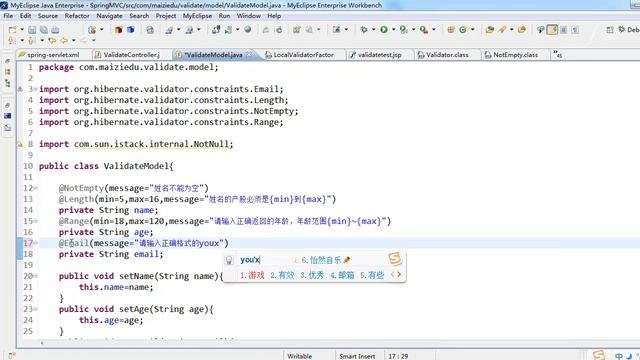Close the ValidateModel.java tab
This screenshot has width=640, height=360.
[x=249, y=54]
